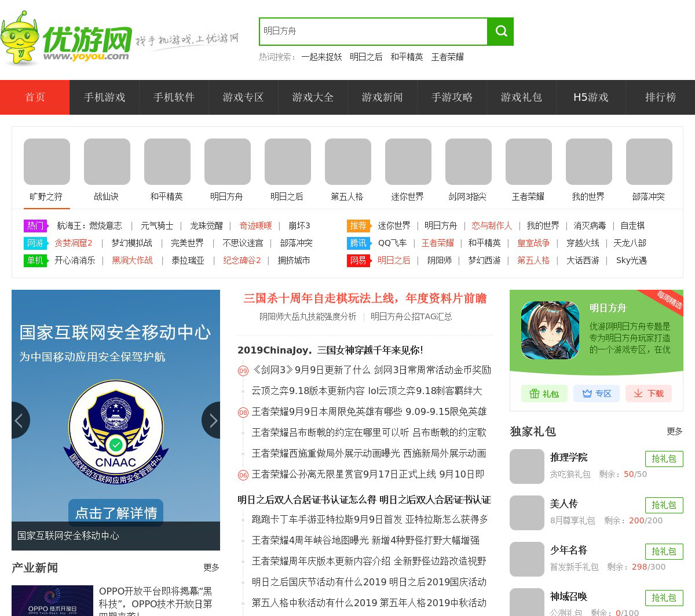Viewport: 695px width, 616px height.
Task: Expand 产业新闻 with 更多 link
Action: click(211, 567)
